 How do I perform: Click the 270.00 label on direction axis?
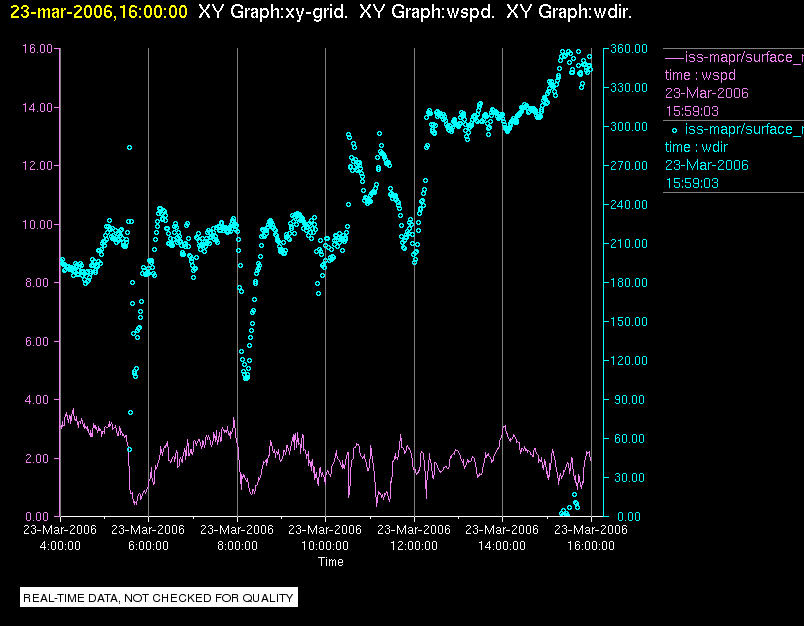[x=629, y=166]
